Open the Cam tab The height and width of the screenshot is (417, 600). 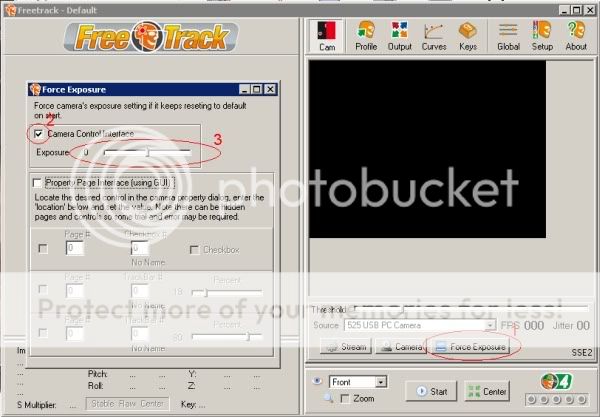326,36
